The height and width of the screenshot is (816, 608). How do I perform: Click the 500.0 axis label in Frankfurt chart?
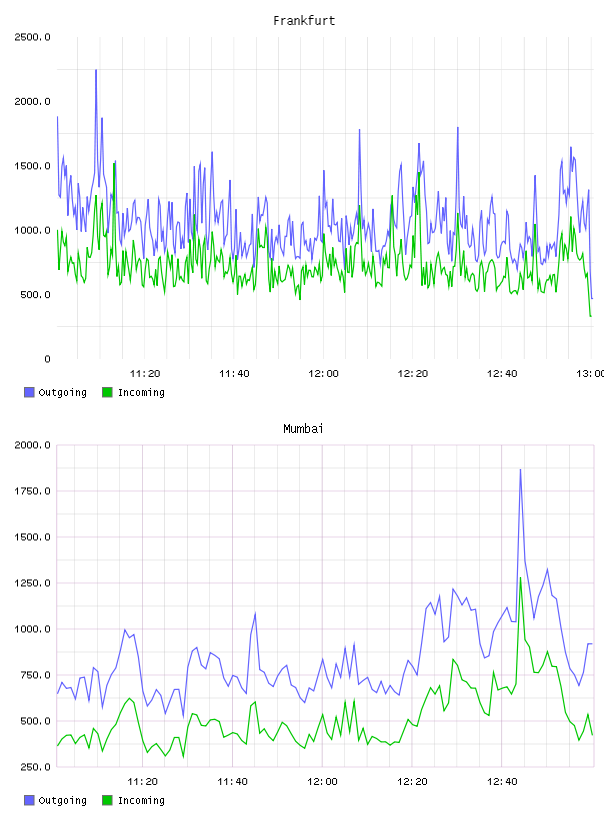[x=36, y=295]
